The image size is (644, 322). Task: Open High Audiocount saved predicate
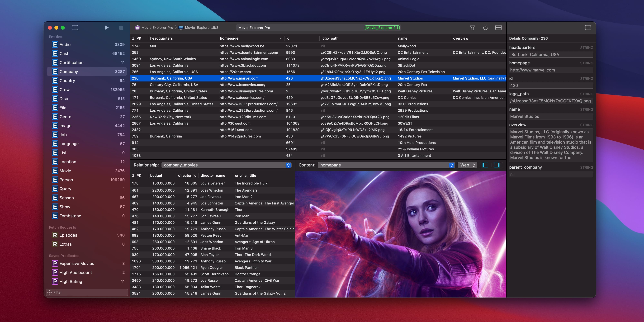(x=87, y=273)
